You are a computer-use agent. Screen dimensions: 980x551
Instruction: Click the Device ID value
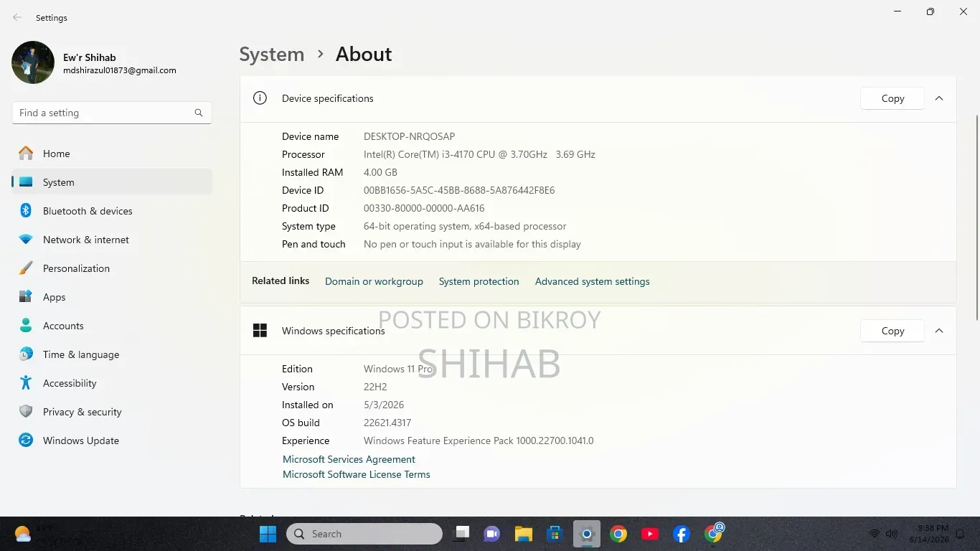click(459, 190)
